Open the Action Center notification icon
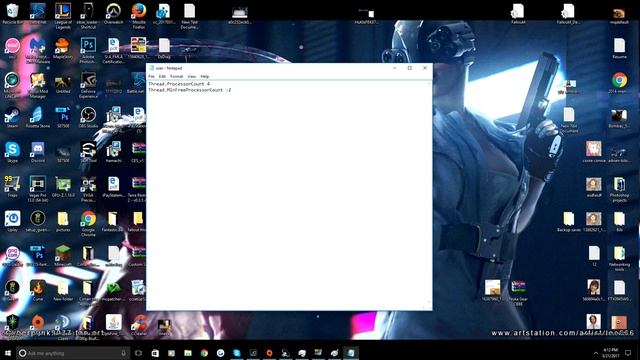The image size is (640, 360). pos(628,353)
